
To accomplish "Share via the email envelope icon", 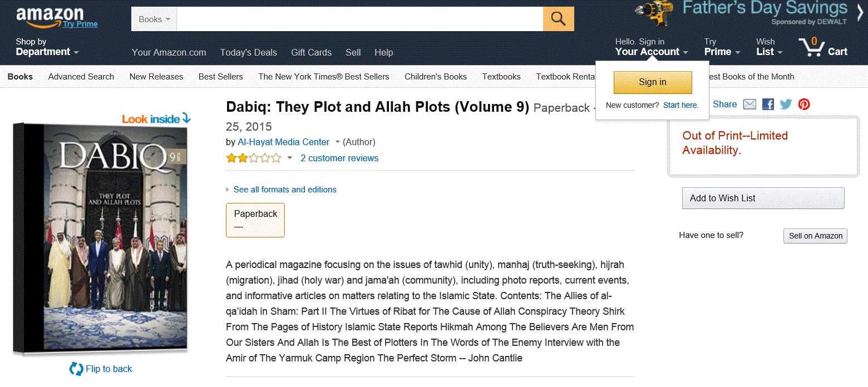I will [x=750, y=104].
